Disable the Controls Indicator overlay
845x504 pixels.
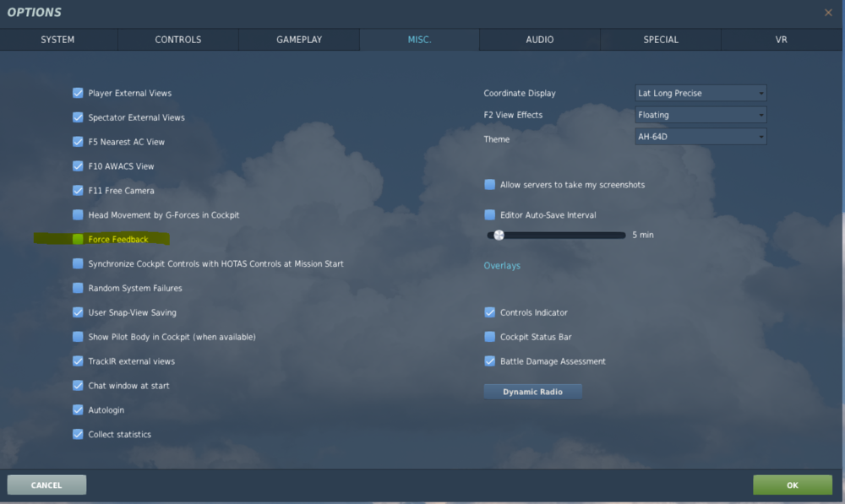click(x=489, y=312)
